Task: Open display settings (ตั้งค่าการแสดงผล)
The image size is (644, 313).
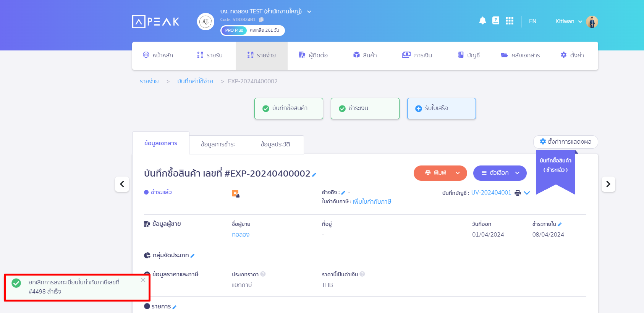Action: [x=566, y=142]
